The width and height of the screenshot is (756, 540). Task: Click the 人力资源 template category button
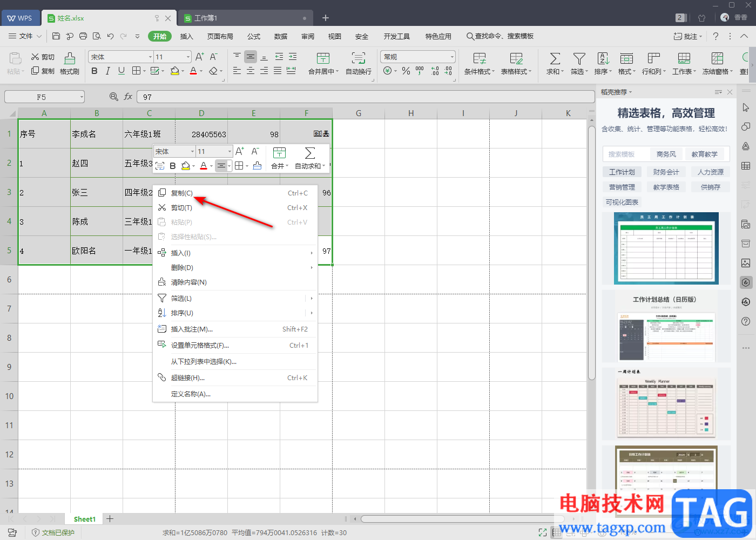(x=711, y=172)
